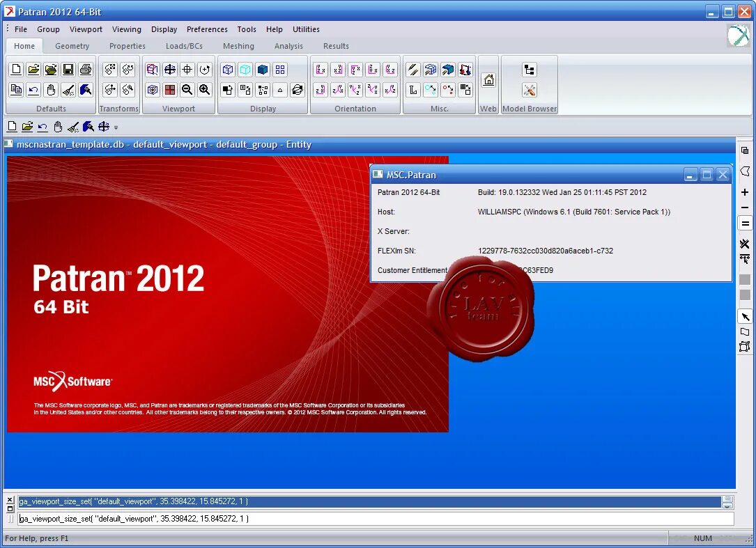Click the Zoom Out magnifier in Viewport group
This screenshot has height=548, width=756.
187,90
